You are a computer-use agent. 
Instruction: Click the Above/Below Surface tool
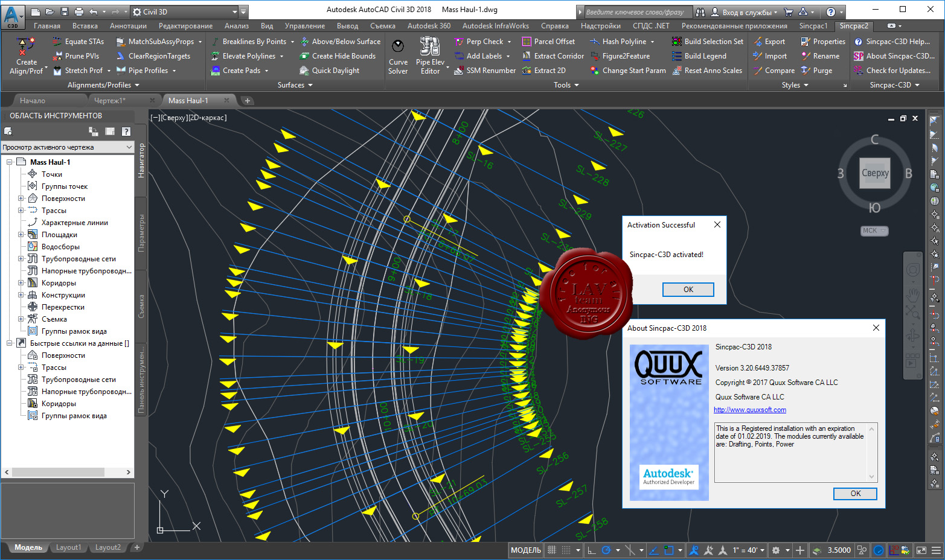340,42
